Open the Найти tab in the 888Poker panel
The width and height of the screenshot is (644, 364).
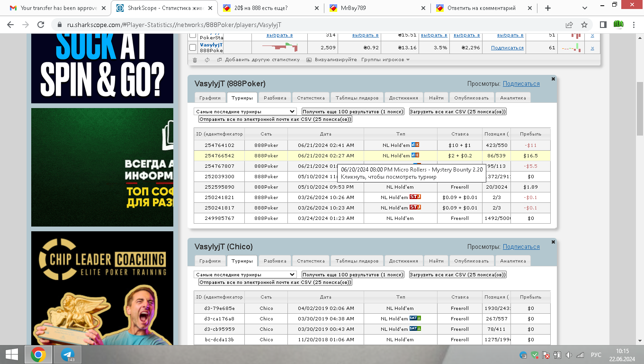437,98
